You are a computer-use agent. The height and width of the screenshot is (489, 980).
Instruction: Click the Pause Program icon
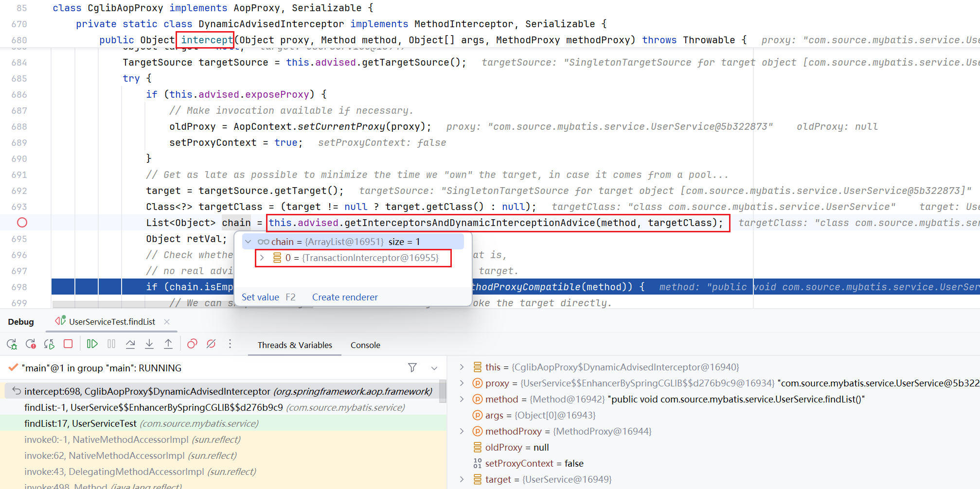[111, 344]
